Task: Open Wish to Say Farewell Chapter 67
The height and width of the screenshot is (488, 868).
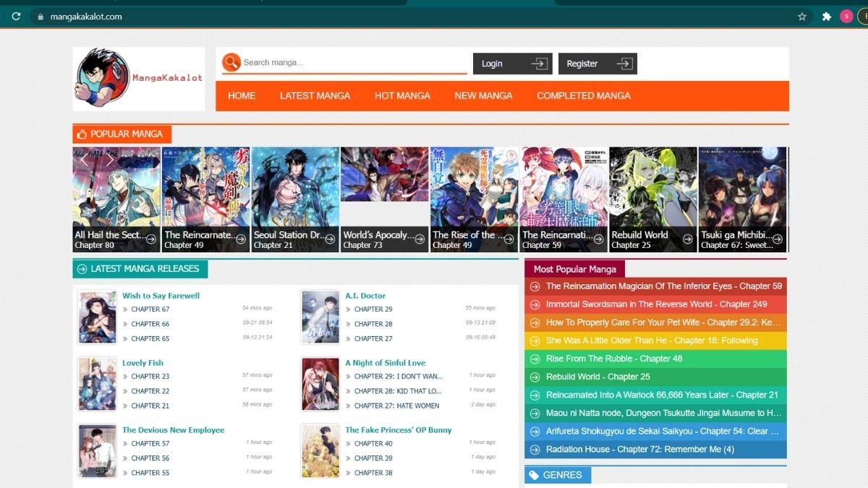Action: coord(150,309)
